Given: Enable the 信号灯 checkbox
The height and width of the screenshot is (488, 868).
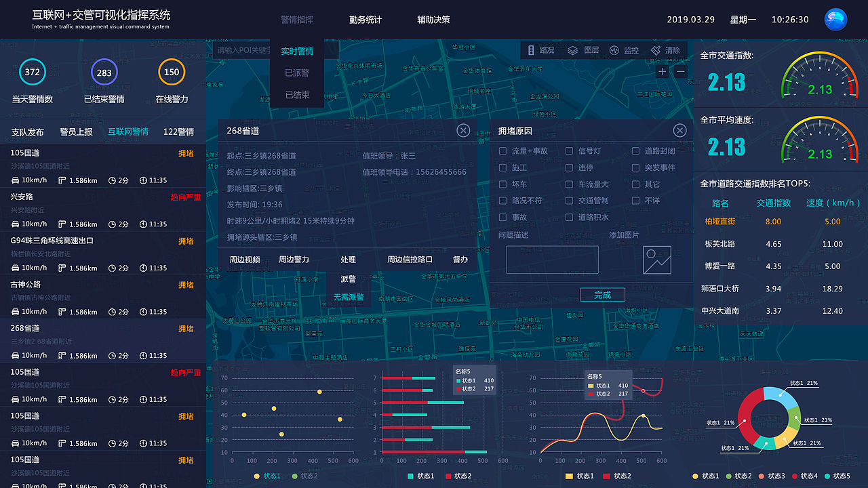Looking at the screenshot, I should click(x=568, y=150).
